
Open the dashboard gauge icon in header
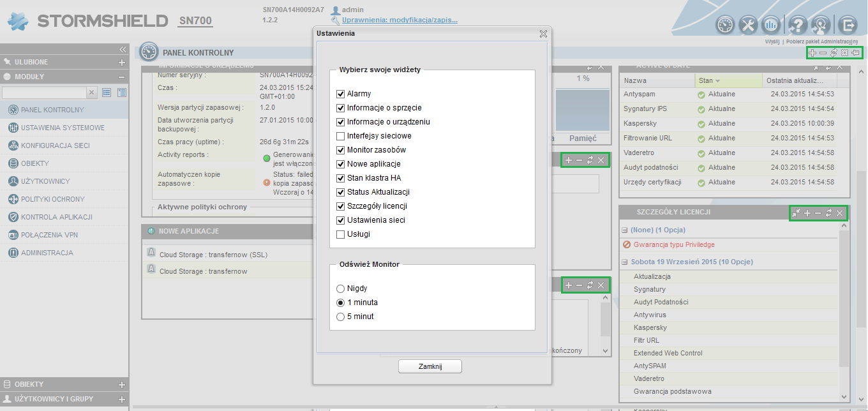[x=726, y=26]
